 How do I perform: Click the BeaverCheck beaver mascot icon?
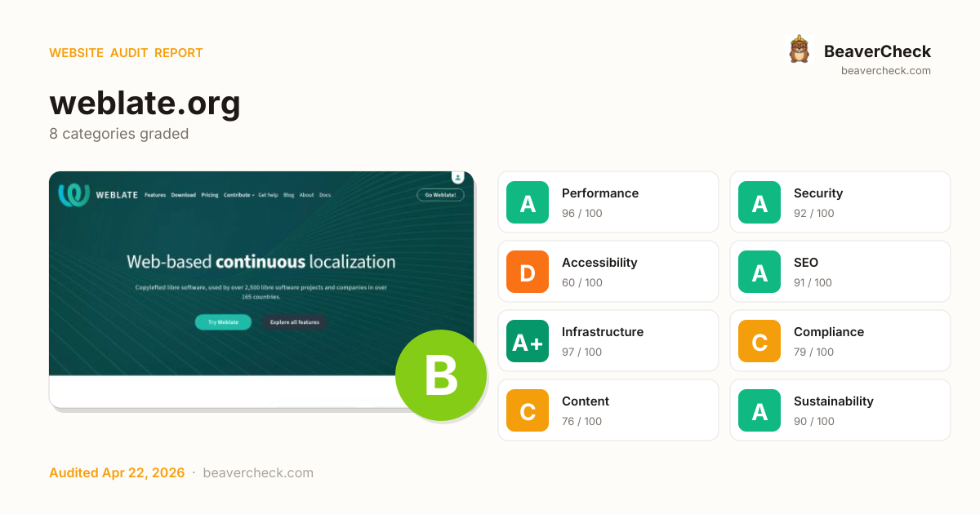pos(798,51)
